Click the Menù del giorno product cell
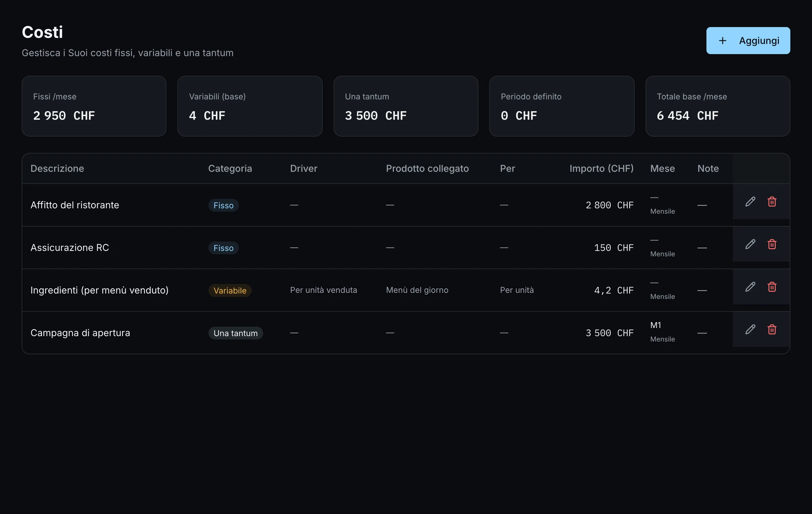Viewport: 812px width, 514px height. [x=417, y=290]
